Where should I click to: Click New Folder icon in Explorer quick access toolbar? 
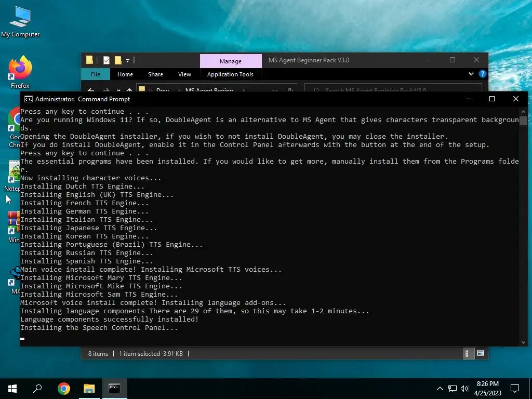pyautogui.click(x=118, y=60)
